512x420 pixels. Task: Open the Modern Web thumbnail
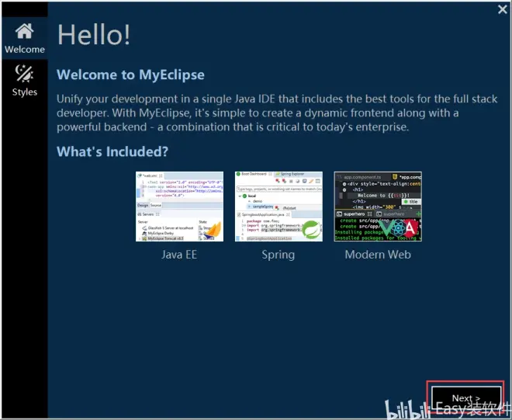point(378,207)
